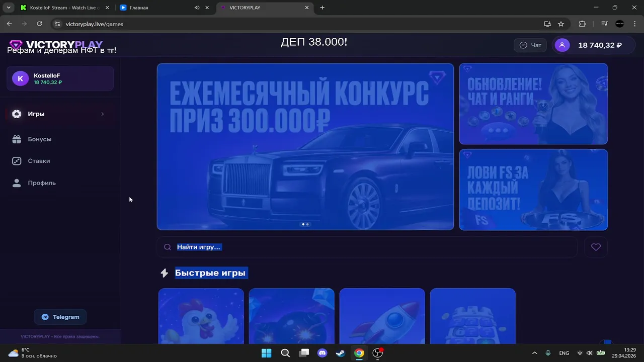Open the browser profile avatar
Viewport: 644px width, 362px height.
tap(620, 24)
